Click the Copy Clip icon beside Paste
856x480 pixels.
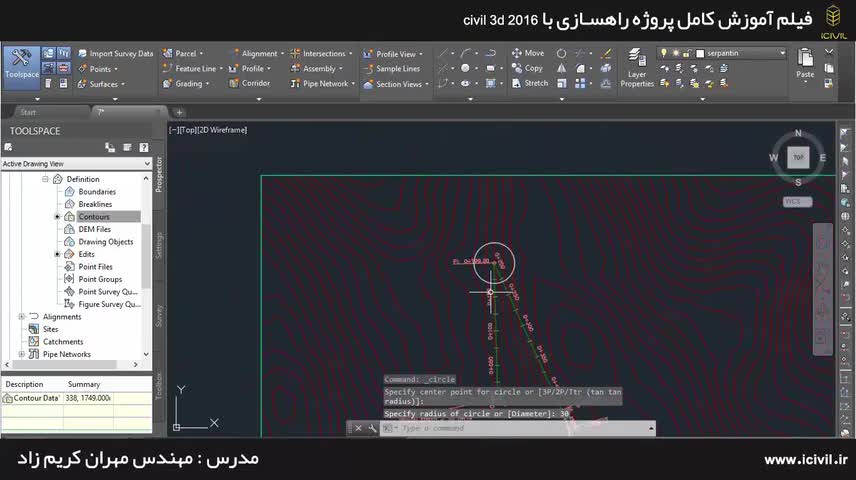[829, 68]
